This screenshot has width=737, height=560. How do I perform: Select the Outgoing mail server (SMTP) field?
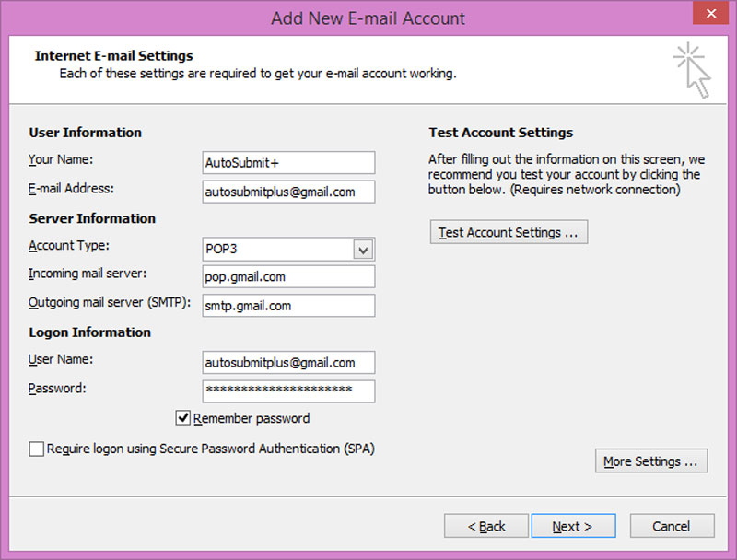coord(288,306)
